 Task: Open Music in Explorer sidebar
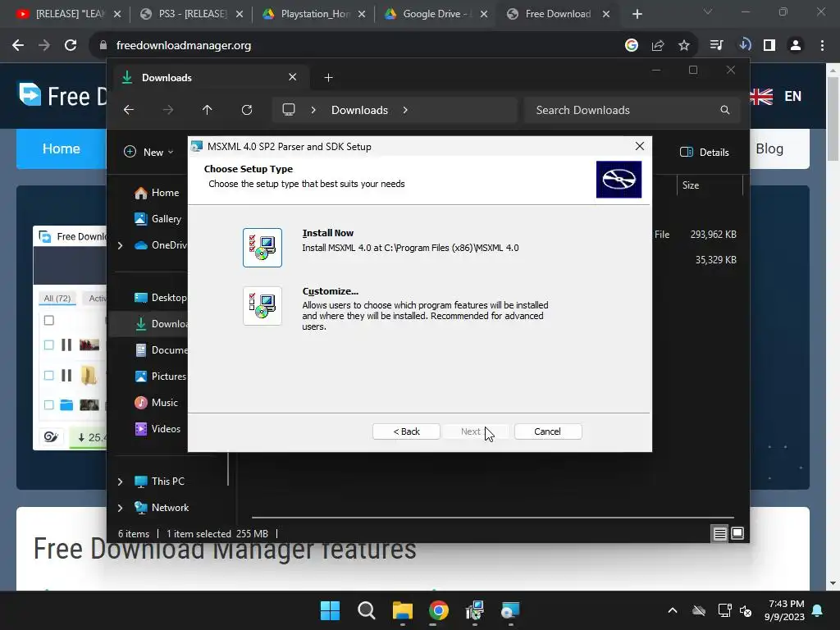coord(157,403)
